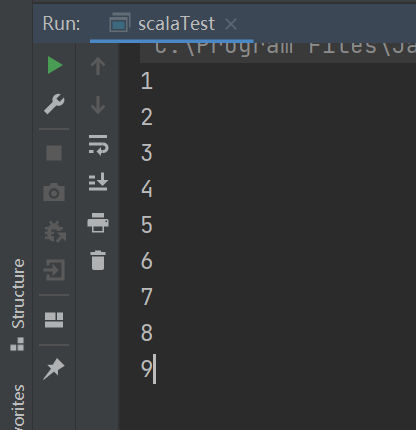Click the console output line '8'
Image resolution: width=416 pixels, height=430 pixels.
(x=147, y=333)
